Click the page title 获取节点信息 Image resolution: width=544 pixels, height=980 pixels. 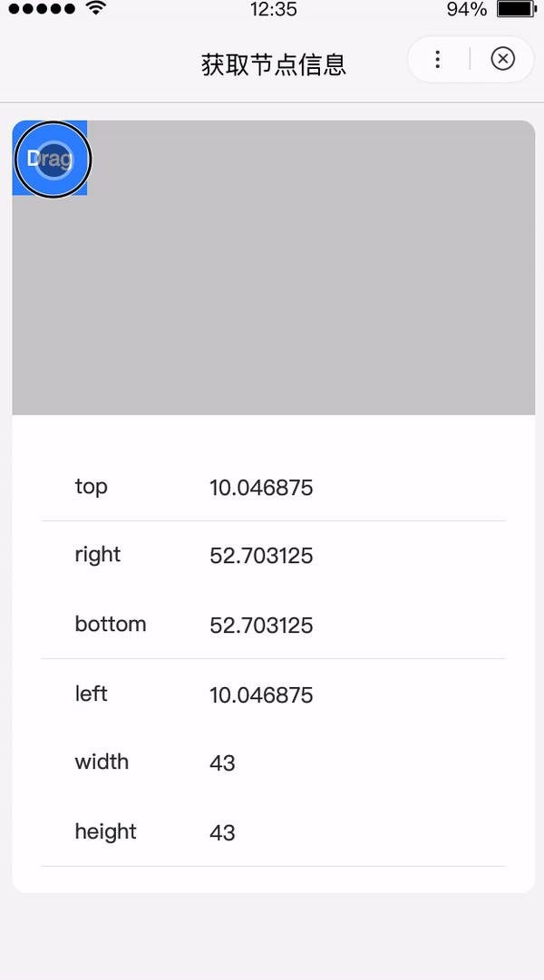[x=273, y=65]
